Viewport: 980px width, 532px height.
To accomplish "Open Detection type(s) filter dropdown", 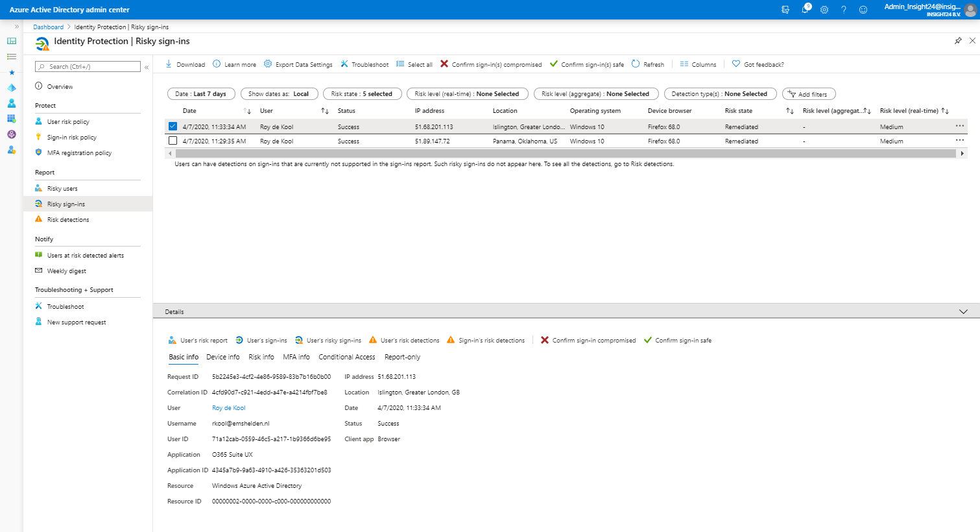I will click(719, 94).
